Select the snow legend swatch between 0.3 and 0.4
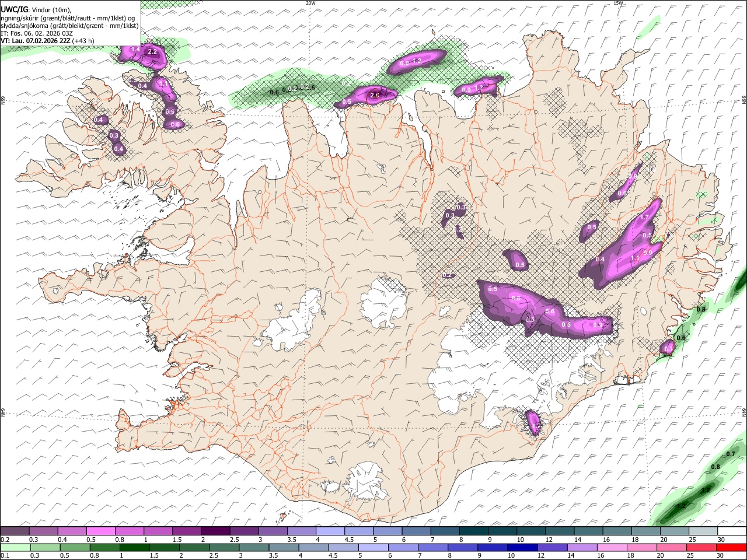This screenshot has height=560, width=747. click(x=44, y=531)
